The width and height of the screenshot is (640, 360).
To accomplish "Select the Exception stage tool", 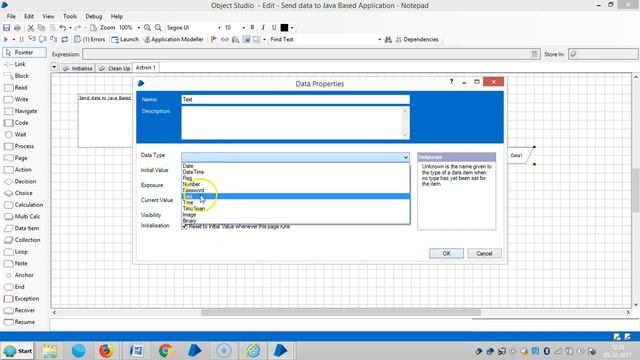I will [27, 299].
